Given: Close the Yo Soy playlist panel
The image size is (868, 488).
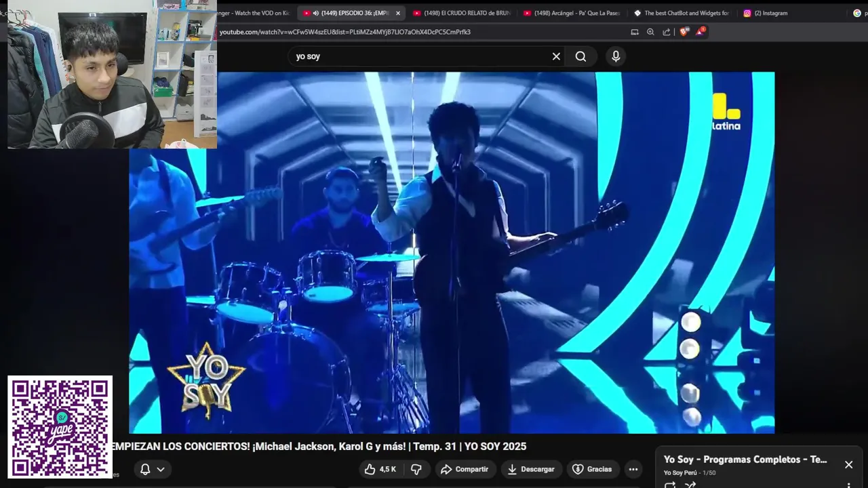Looking at the screenshot, I should [848, 464].
